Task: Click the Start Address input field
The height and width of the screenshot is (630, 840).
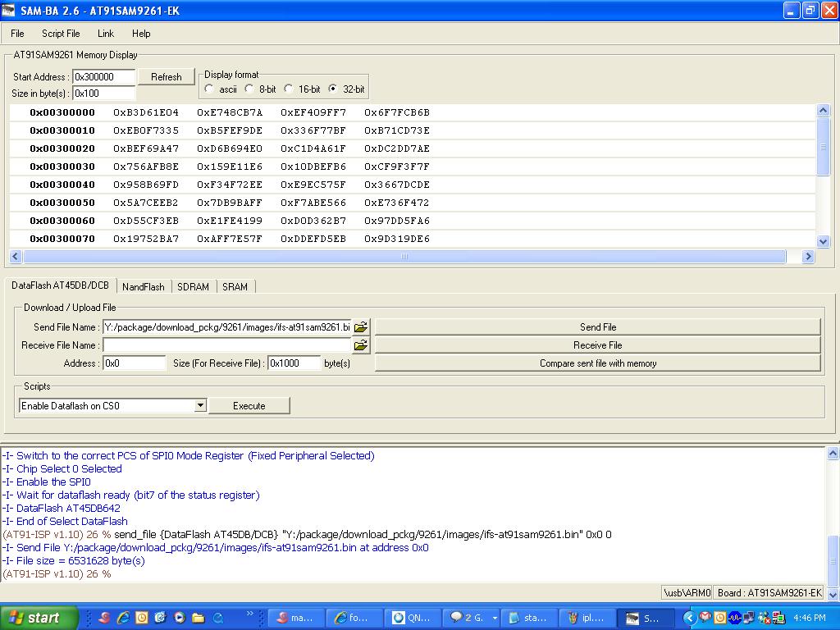Action: [104, 77]
